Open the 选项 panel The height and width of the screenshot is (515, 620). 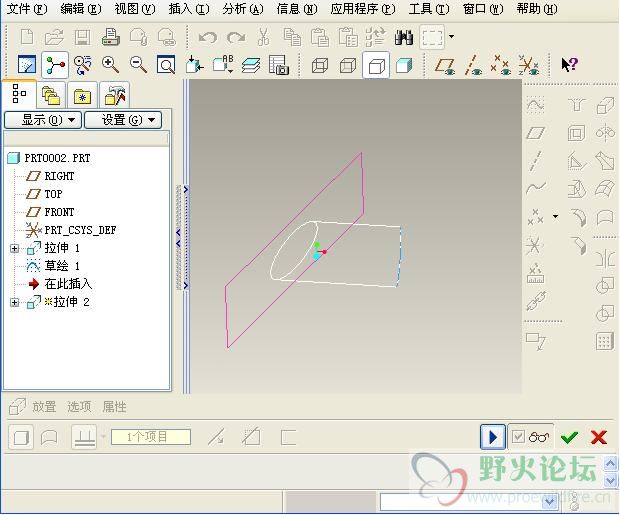[x=79, y=407]
